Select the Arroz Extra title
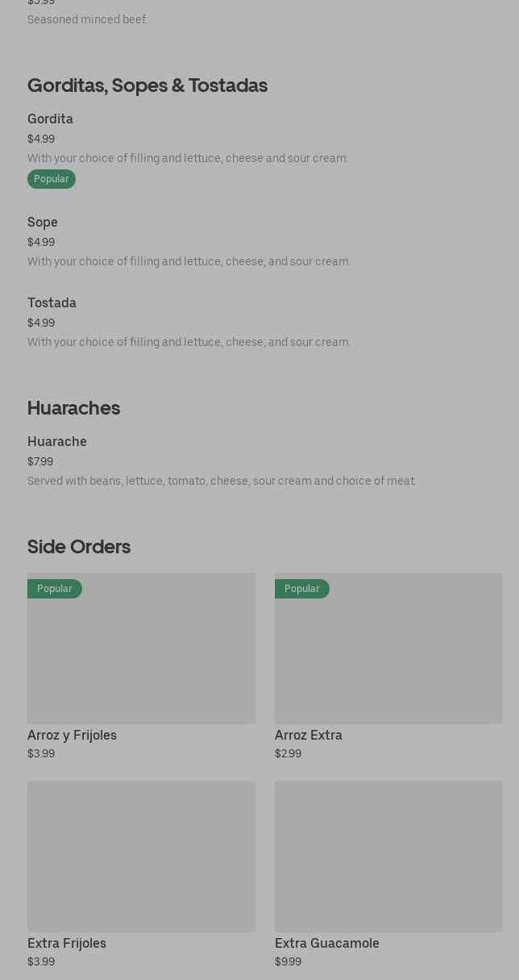This screenshot has height=980, width=519. 309,736
